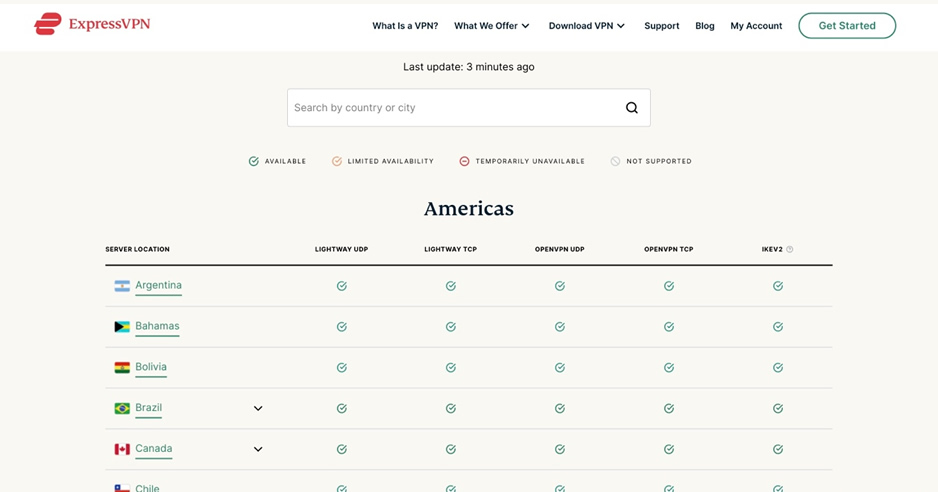
Task: Open the Canada server link
Action: [154, 448]
